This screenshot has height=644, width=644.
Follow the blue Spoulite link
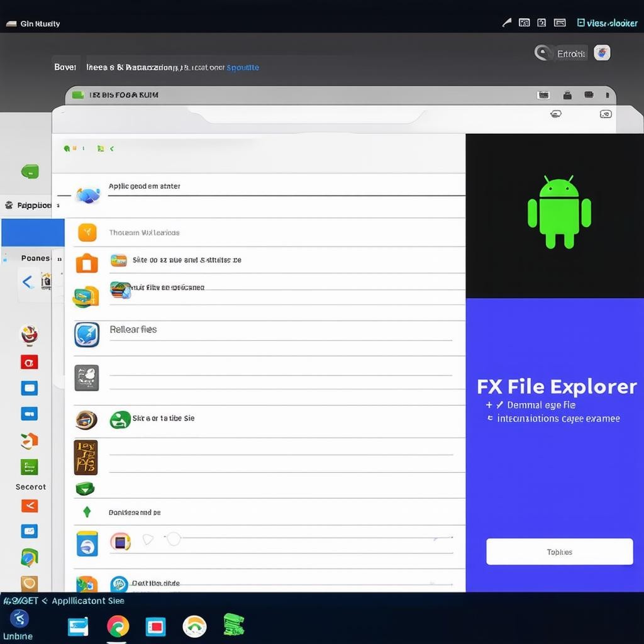pos(243,68)
